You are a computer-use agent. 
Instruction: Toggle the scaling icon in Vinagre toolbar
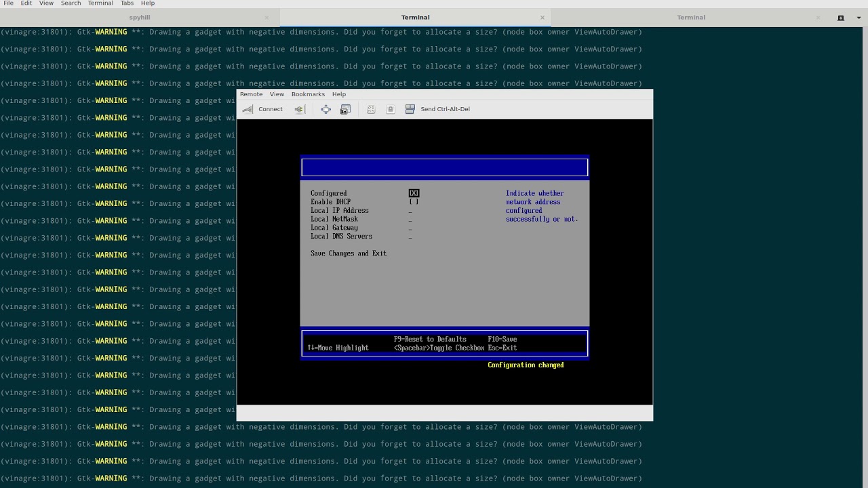coord(371,109)
